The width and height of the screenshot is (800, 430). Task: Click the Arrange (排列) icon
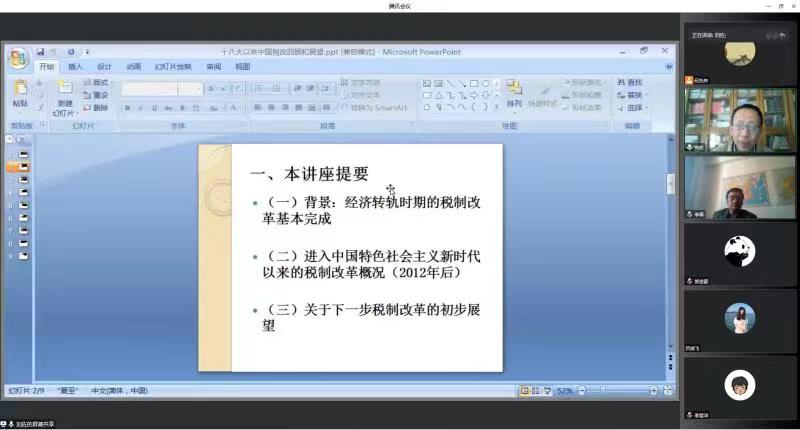[514, 92]
